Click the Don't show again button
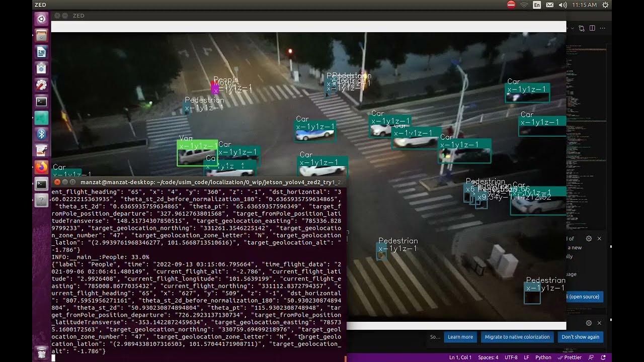644x362 pixels. pyautogui.click(x=580, y=337)
